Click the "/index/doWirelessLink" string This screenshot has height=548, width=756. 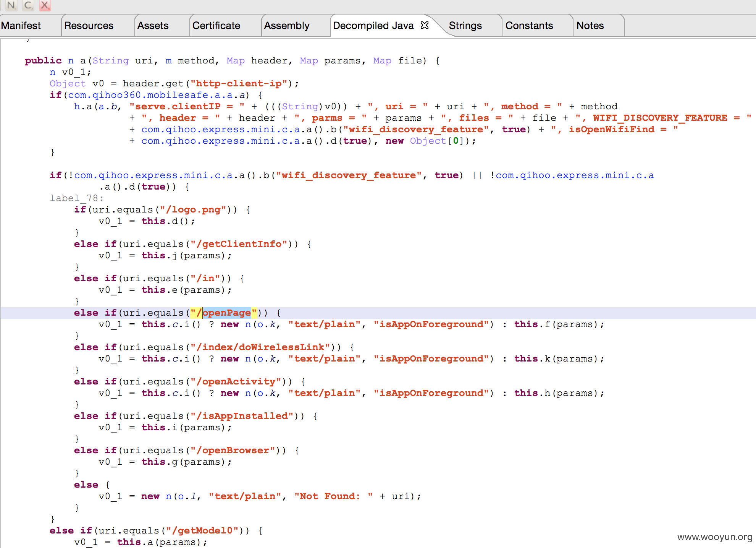click(260, 347)
